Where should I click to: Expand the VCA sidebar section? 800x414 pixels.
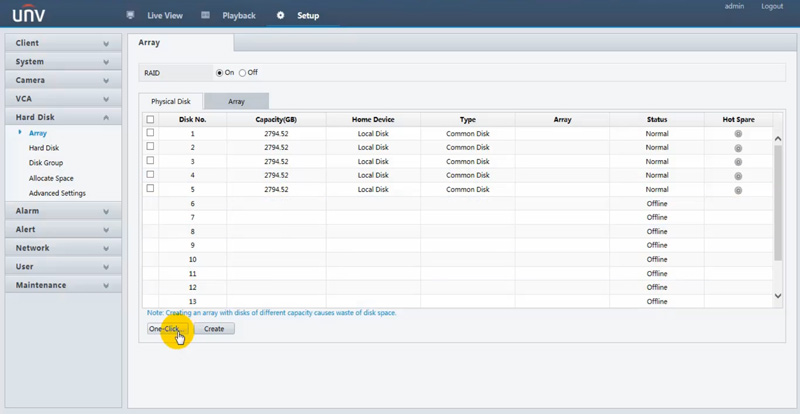coord(63,99)
